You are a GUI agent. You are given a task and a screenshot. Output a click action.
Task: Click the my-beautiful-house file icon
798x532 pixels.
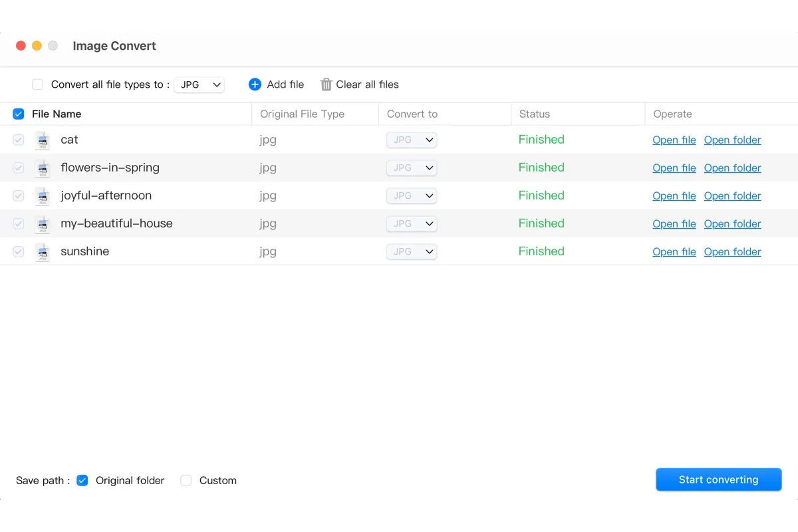(x=43, y=224)
